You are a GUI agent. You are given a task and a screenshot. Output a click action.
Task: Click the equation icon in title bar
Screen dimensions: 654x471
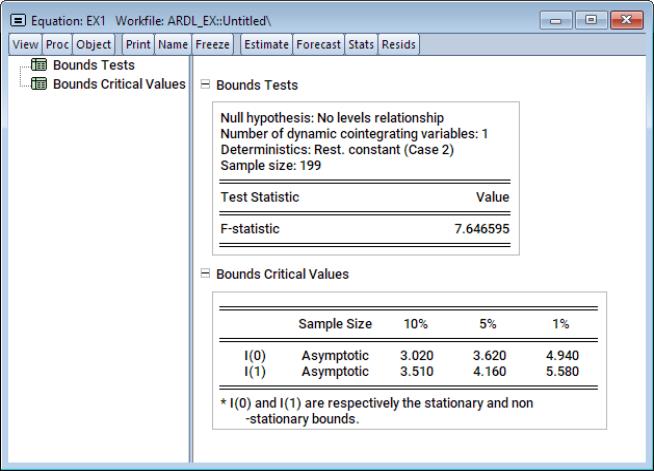[17, 22]
